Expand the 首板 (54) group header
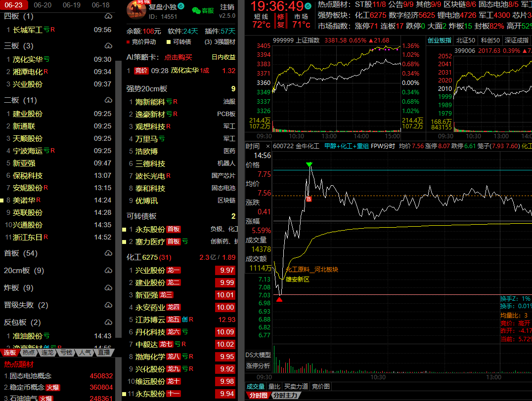Viewport: 532px width, 401px height. coord(21,253)
